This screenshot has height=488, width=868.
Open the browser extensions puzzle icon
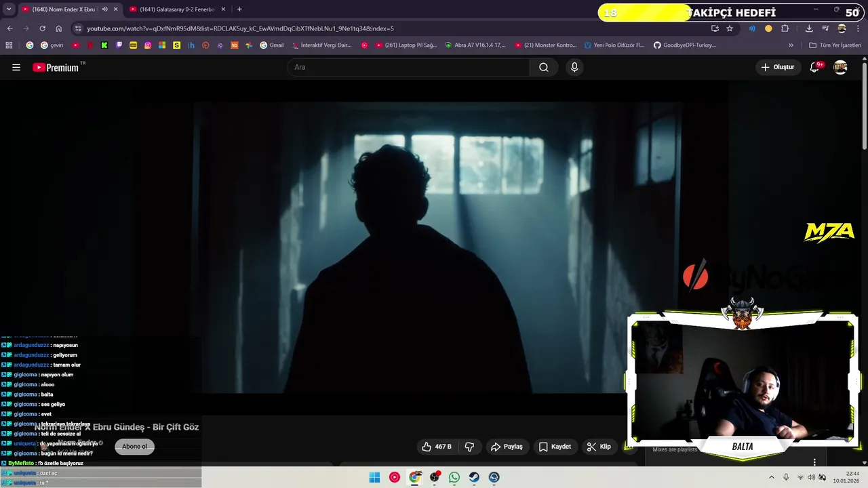point(785,28)
